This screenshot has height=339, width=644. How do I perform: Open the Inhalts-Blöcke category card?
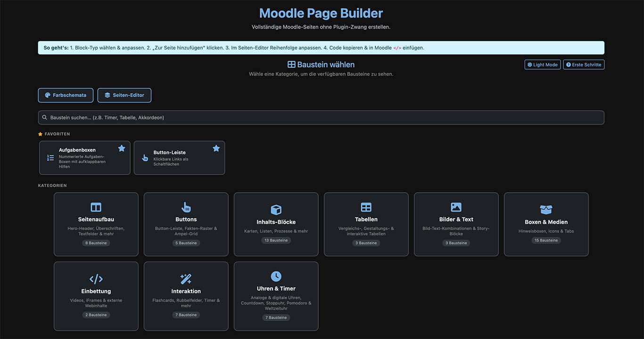click(276, 224)
